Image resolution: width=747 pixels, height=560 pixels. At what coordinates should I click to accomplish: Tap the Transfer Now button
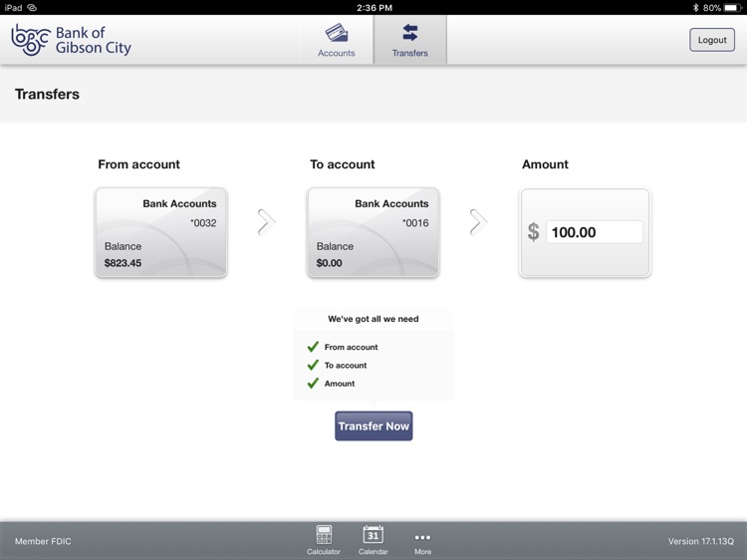[373, 425]
